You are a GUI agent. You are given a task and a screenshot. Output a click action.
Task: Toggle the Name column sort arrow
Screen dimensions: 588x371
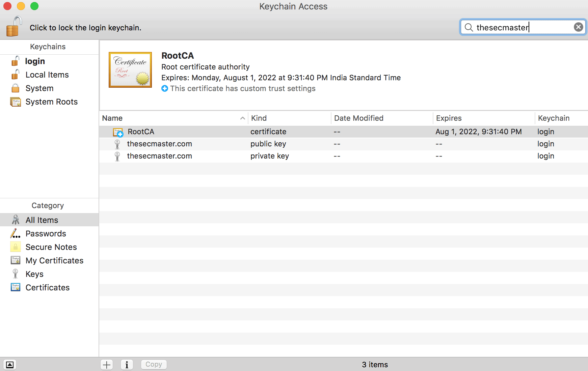tap(242, 118)
